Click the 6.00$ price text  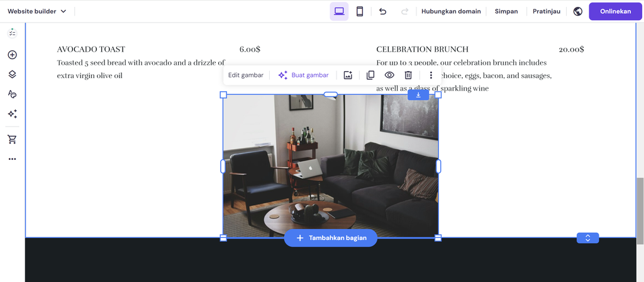(250, 50)
